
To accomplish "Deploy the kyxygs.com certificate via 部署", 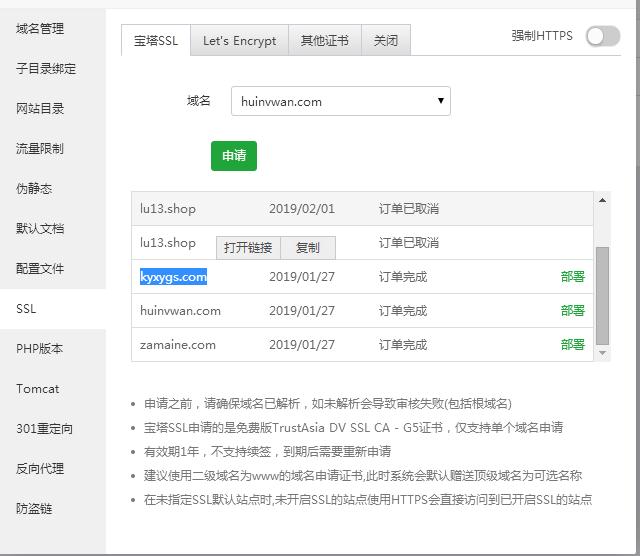I will click(x=573, y=277).
